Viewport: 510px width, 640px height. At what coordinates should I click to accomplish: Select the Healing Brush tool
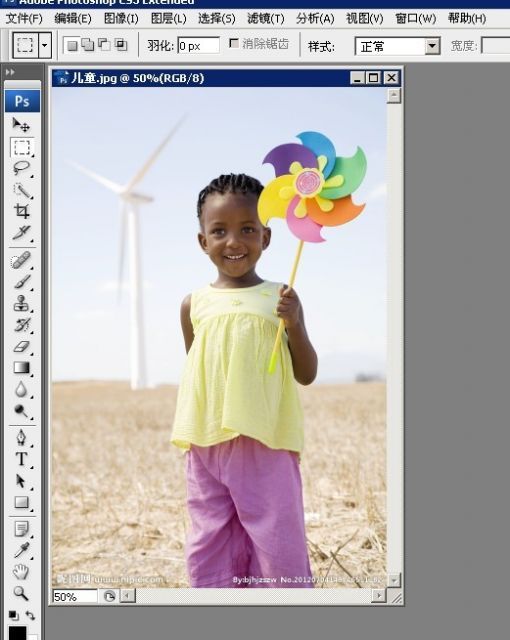(x=21, y=260)
